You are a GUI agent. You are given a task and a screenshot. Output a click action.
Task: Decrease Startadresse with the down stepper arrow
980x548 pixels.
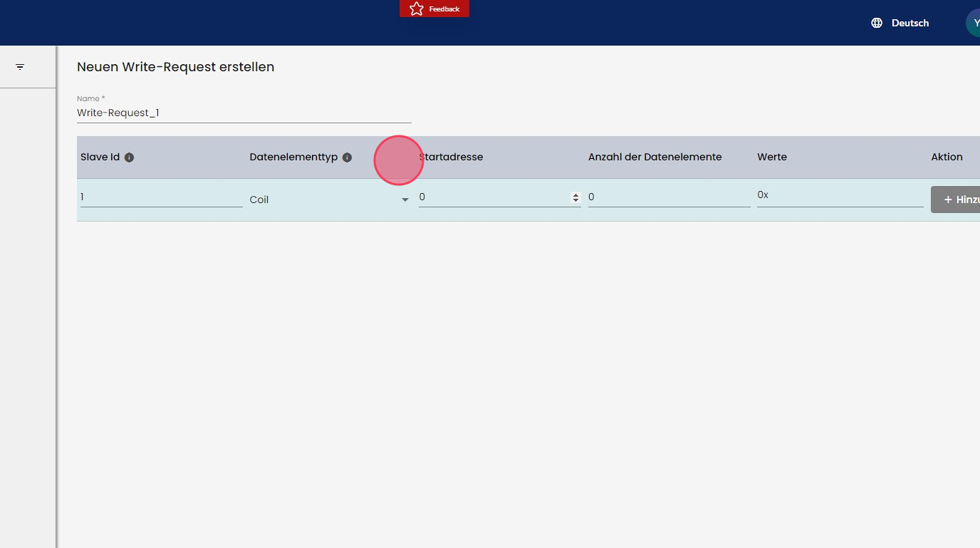(575, 201)
